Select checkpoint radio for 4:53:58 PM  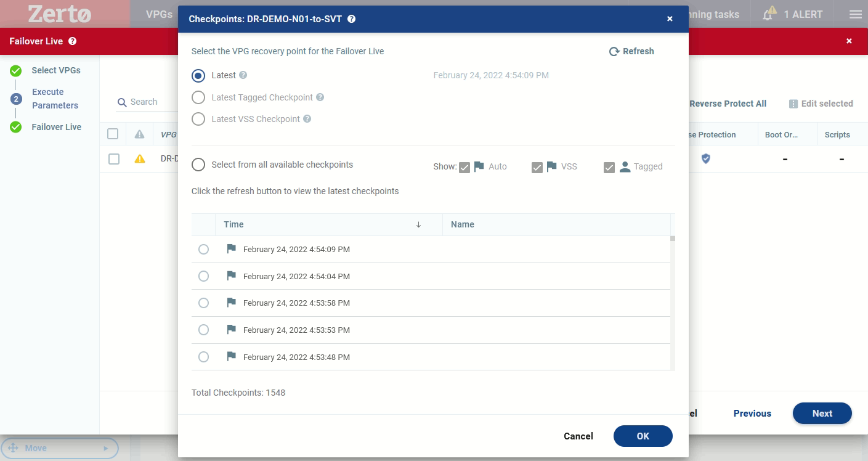pyautogui.click(x=203, y=303)
